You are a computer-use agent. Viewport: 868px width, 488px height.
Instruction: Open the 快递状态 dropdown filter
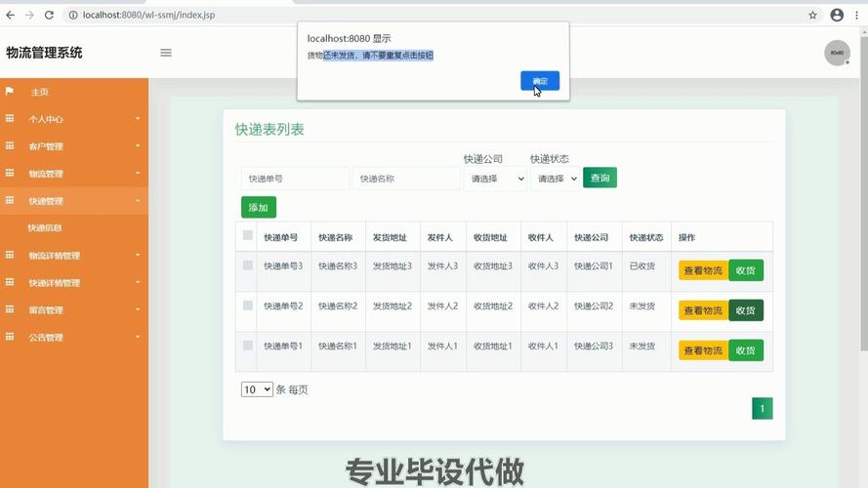pos(556,179)
